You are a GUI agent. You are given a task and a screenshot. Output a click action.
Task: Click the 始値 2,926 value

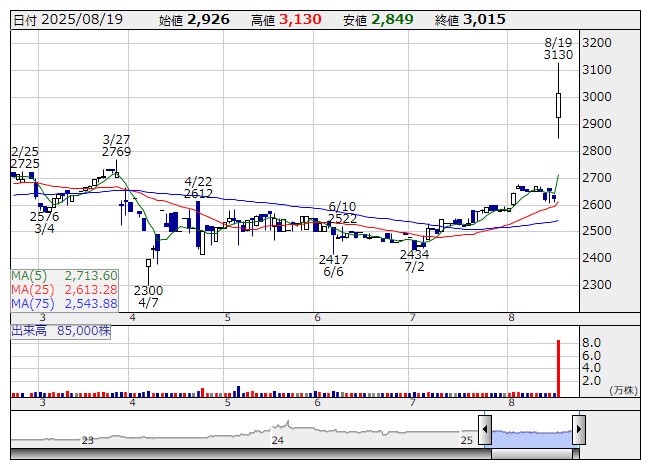(208, 19)
